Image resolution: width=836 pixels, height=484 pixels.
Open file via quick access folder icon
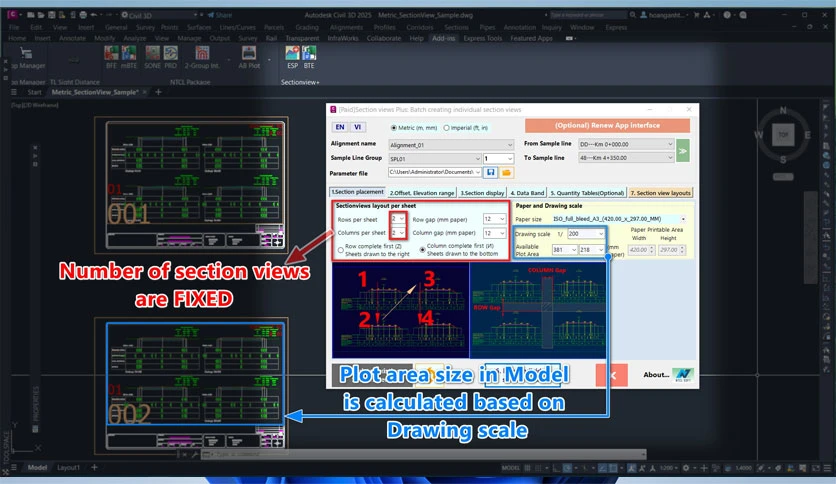[41, 15]
